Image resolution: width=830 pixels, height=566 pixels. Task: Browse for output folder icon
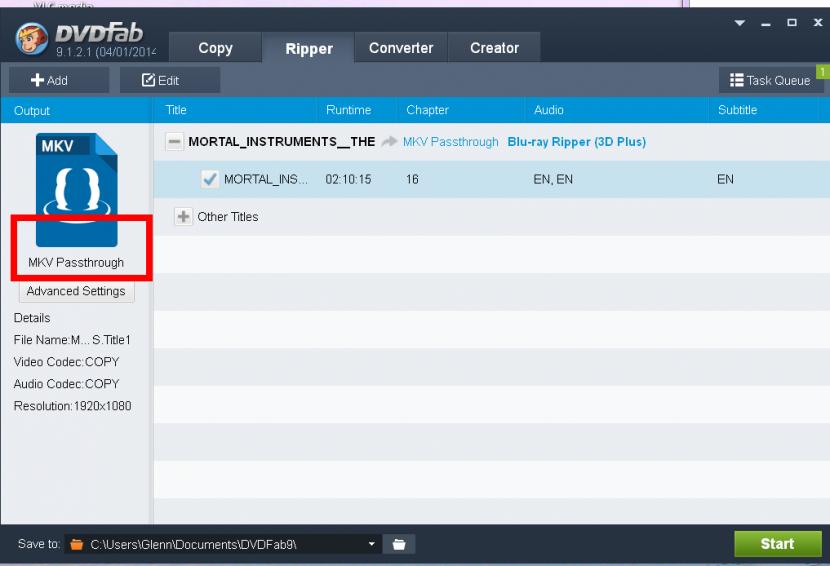(x=399, y=544)
